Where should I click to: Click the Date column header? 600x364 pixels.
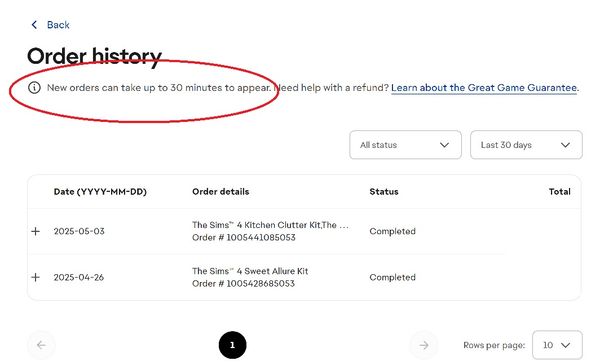pyautogui.click(x=100, y=192)
